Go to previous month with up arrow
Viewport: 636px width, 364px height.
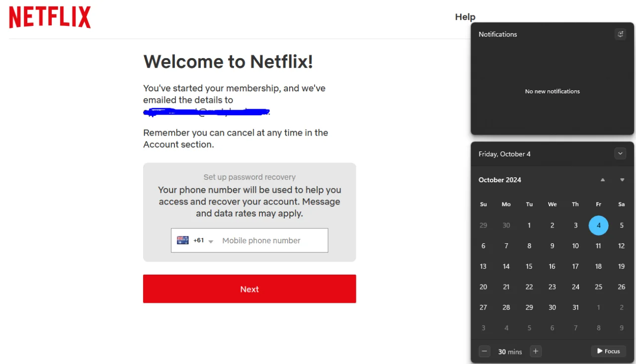point(603,180)
